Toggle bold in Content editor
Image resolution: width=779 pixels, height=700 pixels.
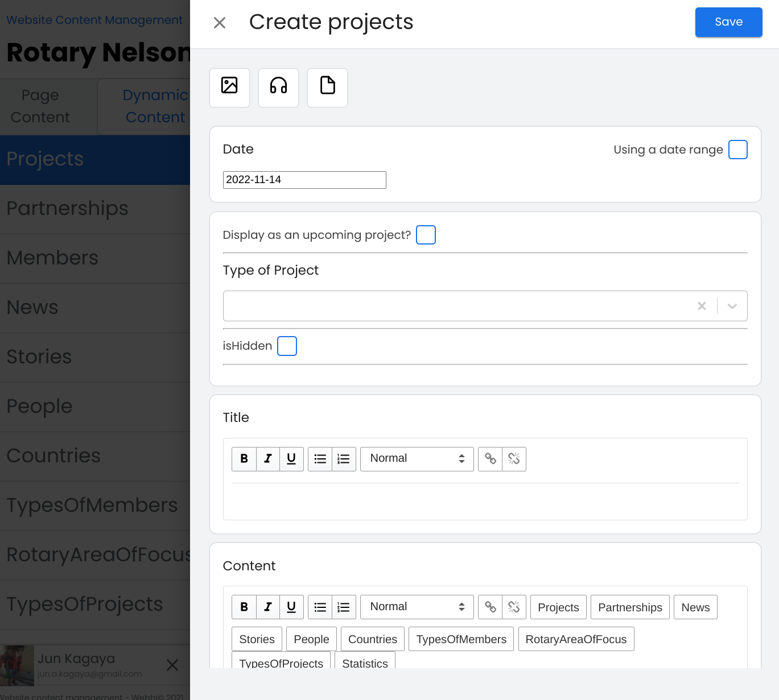click(x=244, y=607)
